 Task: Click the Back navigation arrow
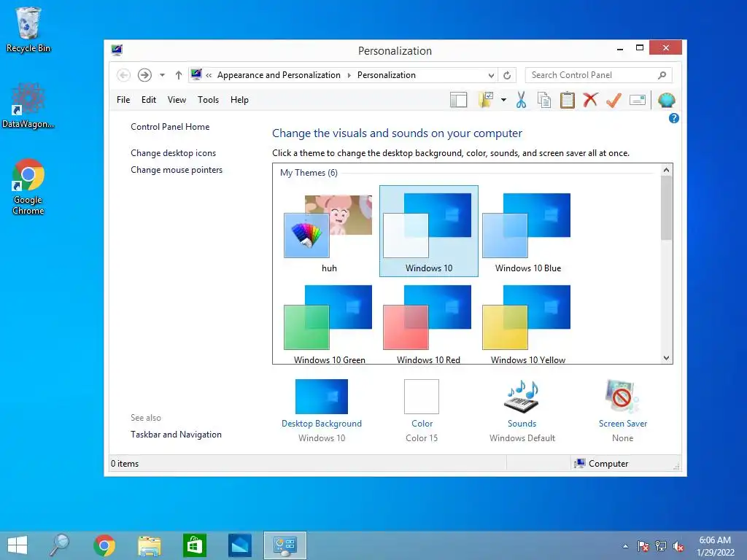(123, 75)
